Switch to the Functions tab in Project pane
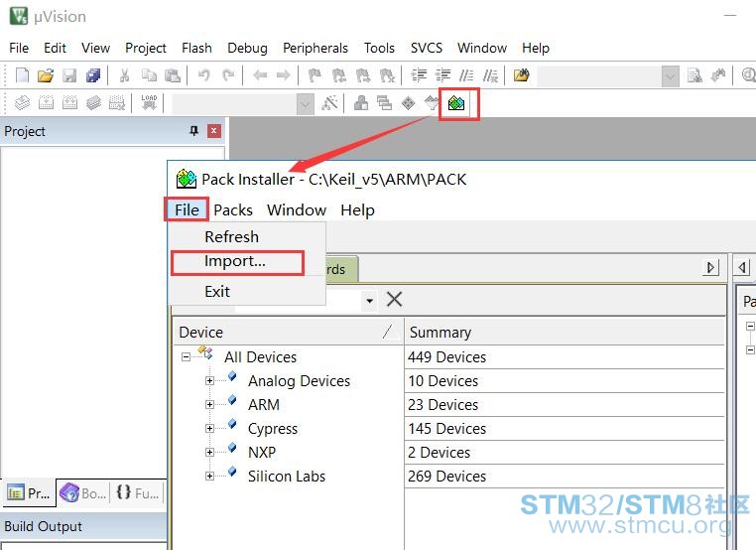This screenshot has height=550, width=756. (x=138, y=493)
